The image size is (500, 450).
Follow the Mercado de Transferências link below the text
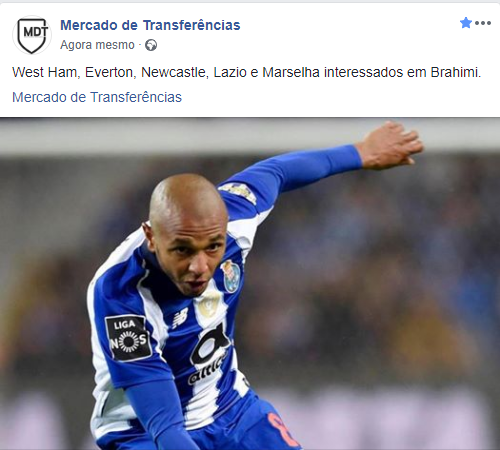coord(97,97)
